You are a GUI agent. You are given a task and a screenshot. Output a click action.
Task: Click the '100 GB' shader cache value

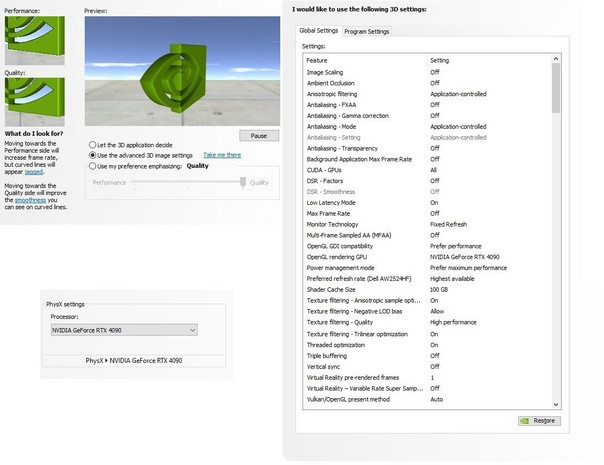[x=439, y=290]
